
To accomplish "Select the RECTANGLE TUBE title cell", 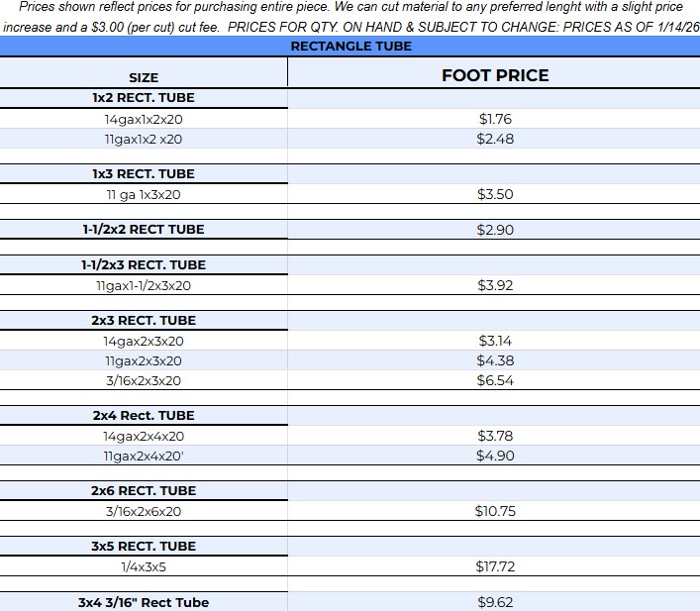I will 350,47.
